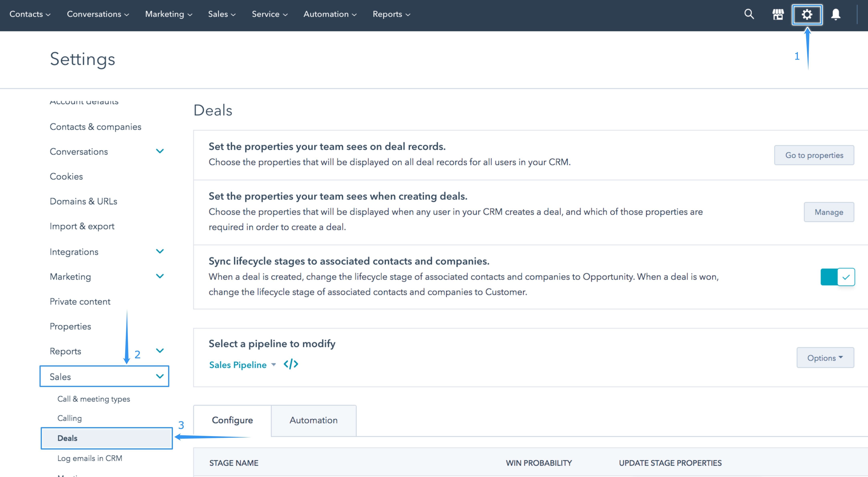Select Domains & URLs in sidebar
This screenshot has width=868, height=477.
[x=83, y=201]
